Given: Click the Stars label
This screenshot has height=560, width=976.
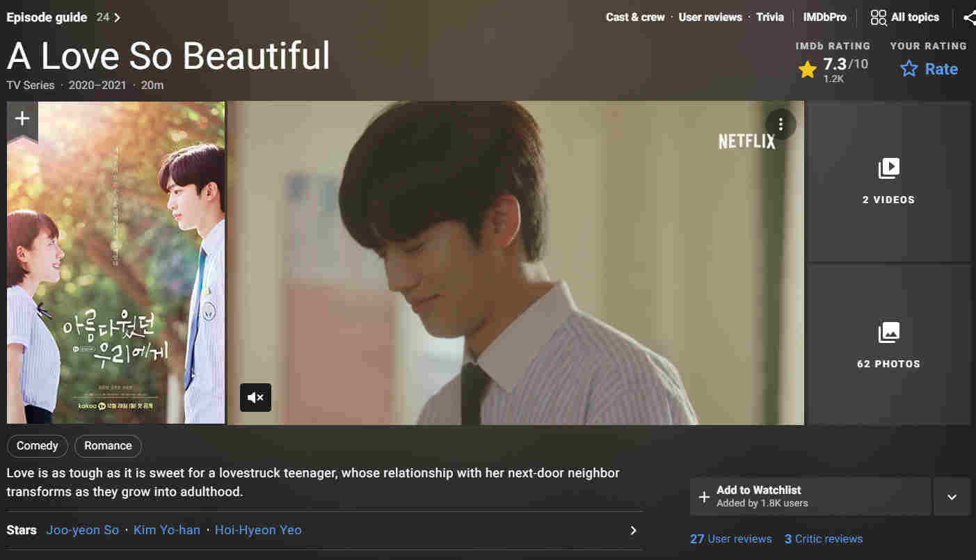Looking at the screenshot, I should click(22, 530).
